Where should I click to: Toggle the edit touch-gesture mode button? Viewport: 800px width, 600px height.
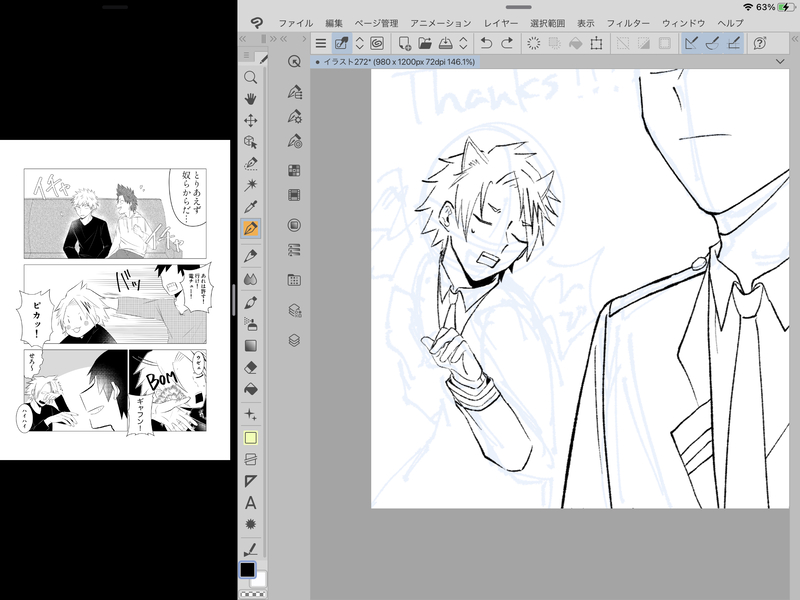point(341,43)
